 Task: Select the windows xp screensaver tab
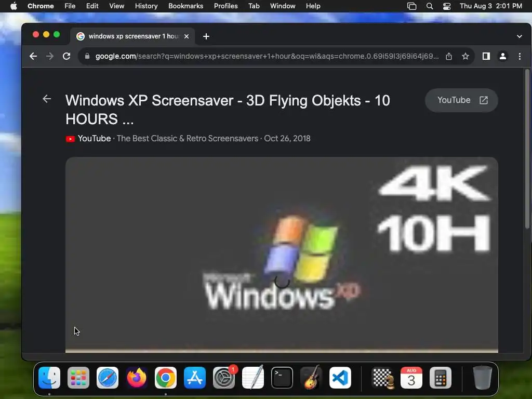coord(132,36)
